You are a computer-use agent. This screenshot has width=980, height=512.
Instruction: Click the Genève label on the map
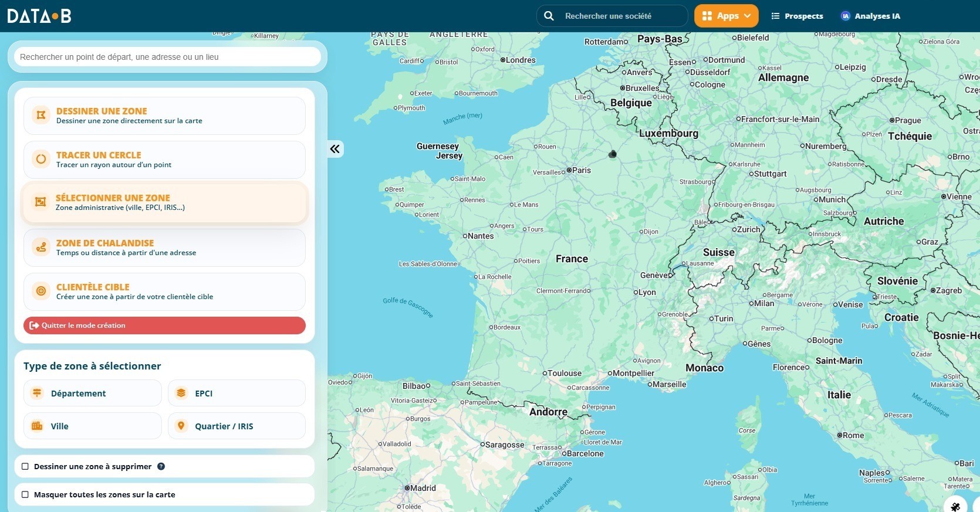pos(654,275)
